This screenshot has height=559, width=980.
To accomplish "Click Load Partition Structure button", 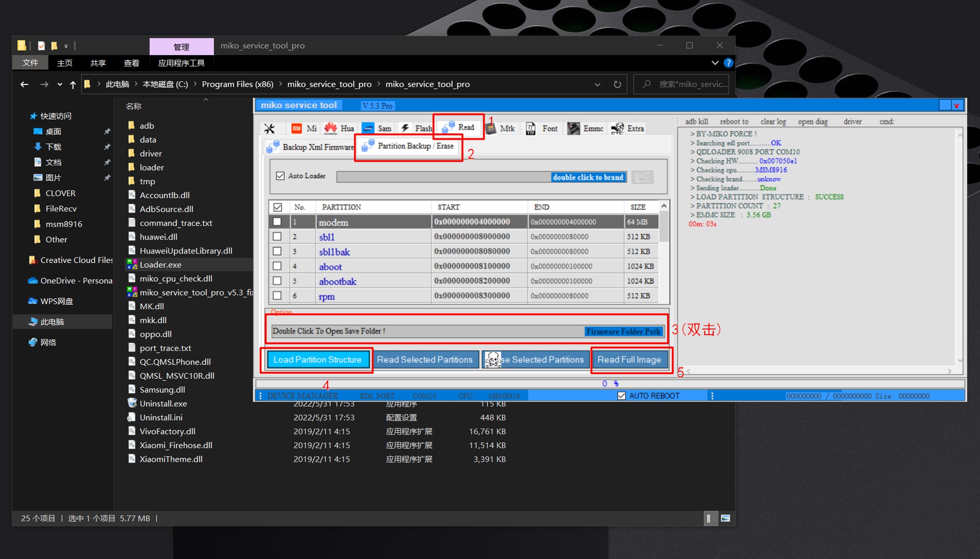I will point(317,359).
